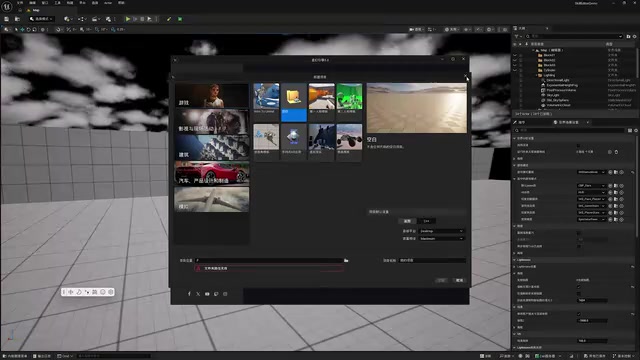This screenshot has width=640, height=360.
Task: Select the blank template with folder icon
Action: coord(293,102)
